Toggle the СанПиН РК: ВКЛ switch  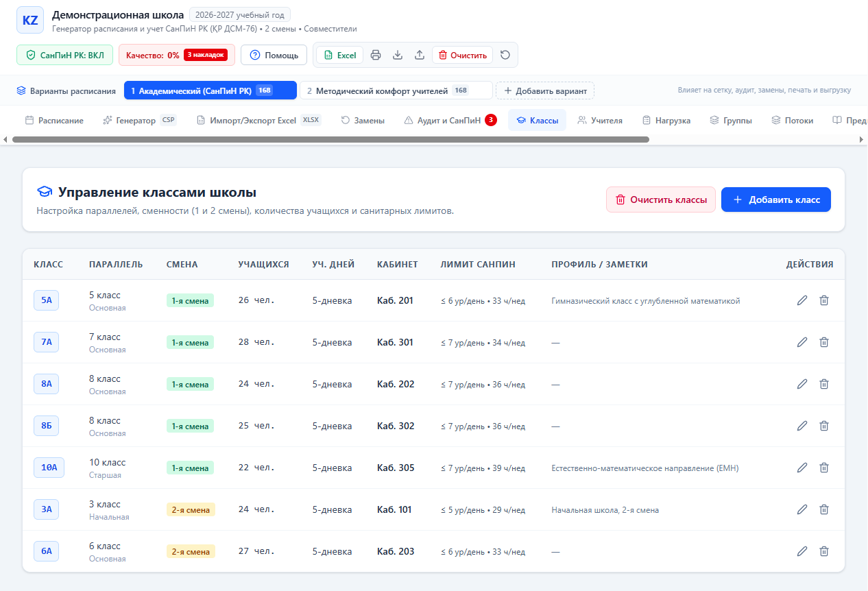click(64, 56)
